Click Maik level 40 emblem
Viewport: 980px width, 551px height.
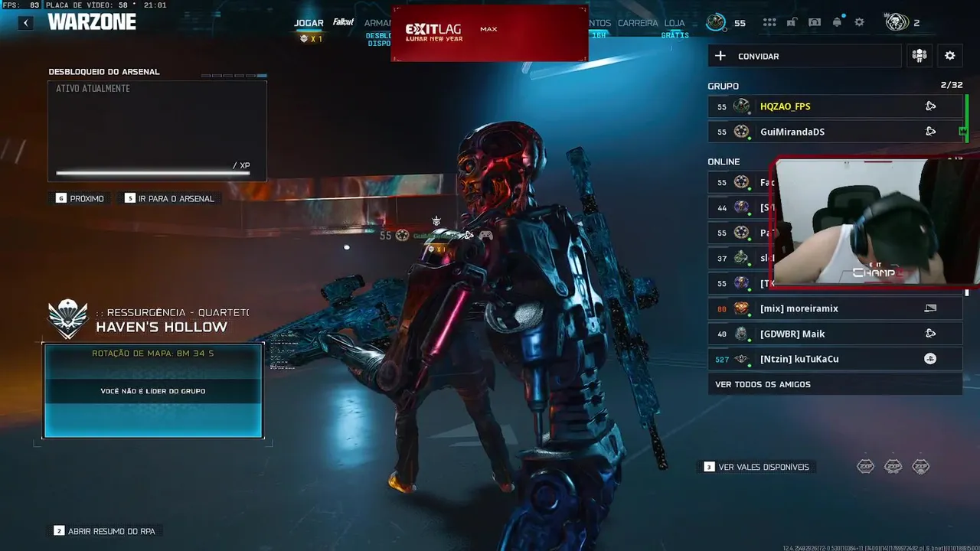tap(741, 334)
